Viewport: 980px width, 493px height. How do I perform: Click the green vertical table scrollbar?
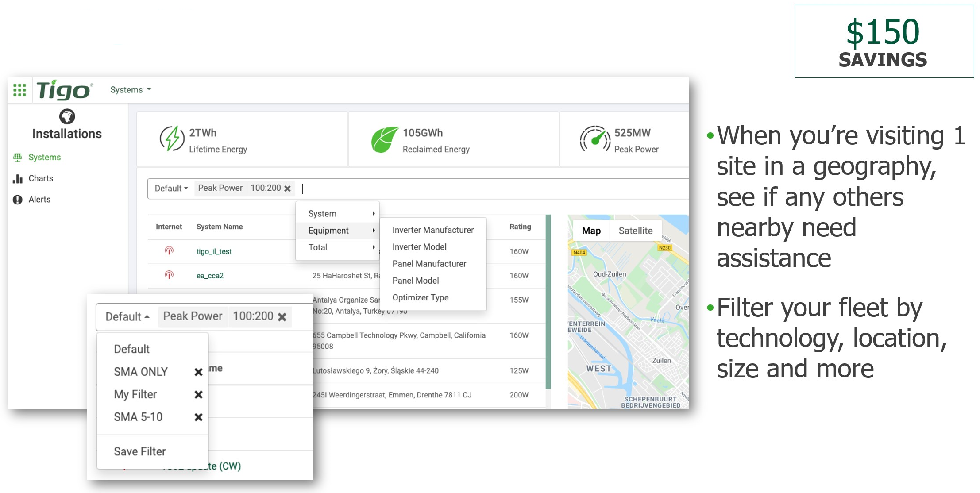(x=548, y=301)
